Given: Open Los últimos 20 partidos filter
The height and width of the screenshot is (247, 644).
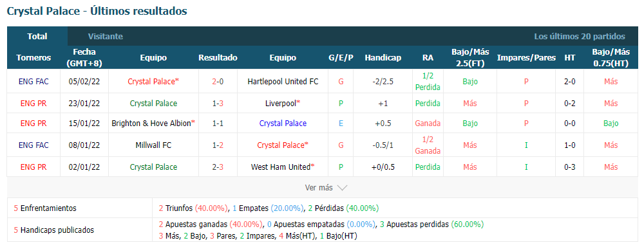Looking at the screenshot, I should [580, 36].
